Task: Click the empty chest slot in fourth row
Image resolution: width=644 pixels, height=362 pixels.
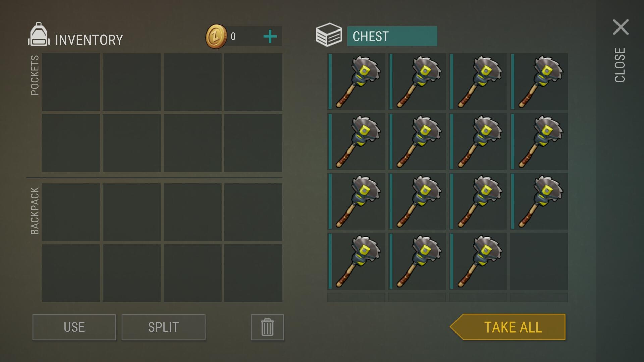Action: click(x=539, y=261)
